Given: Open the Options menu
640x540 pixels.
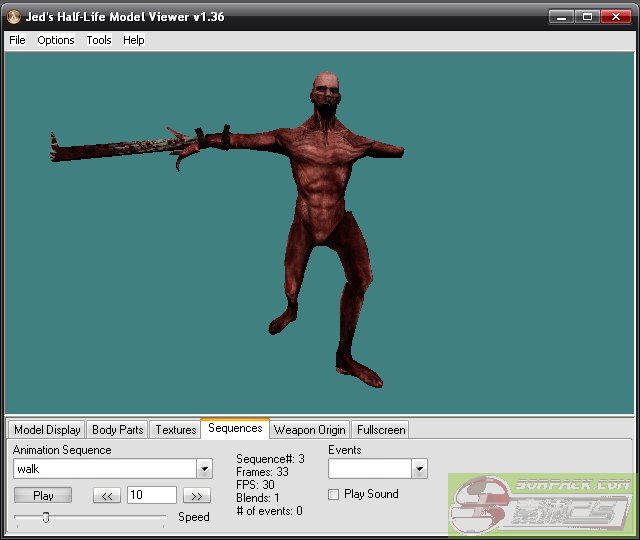Looking at the screenshot, I should (56, 40).
